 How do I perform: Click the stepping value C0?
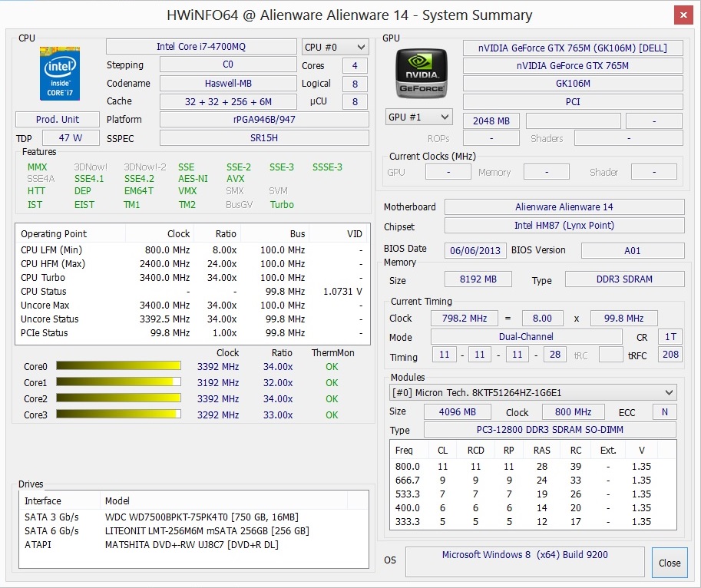[228, 64]
